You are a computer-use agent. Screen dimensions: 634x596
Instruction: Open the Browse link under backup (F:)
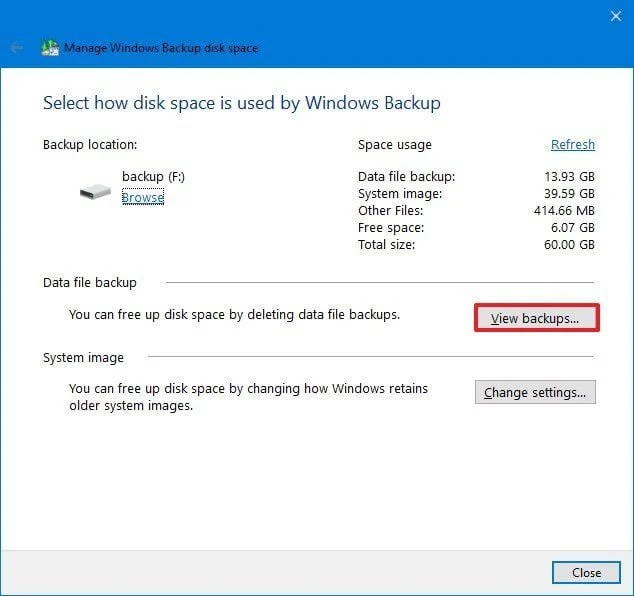142,197
